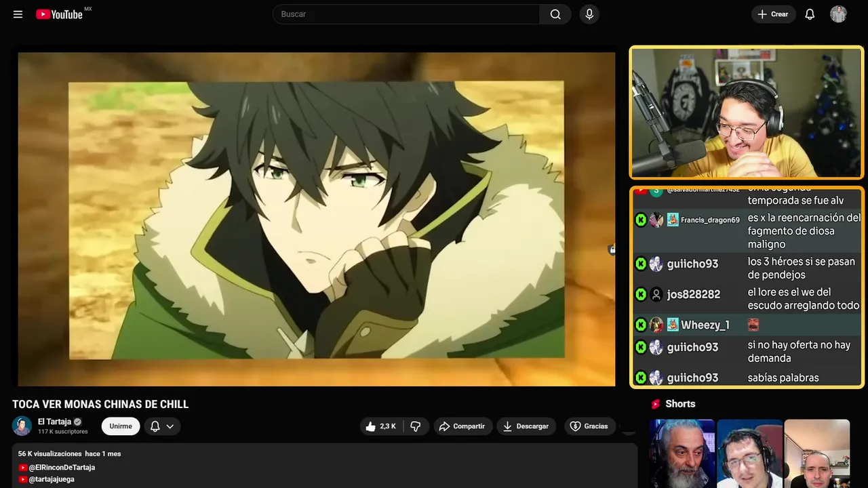Image resolution: width=868 pixels, height=488 pixels.
Task: Like the video with thumbs up
Action: pos(381,426)
